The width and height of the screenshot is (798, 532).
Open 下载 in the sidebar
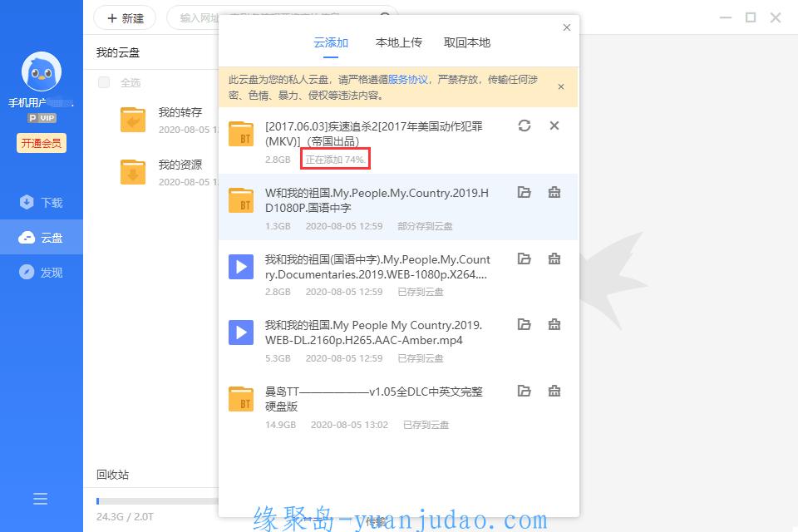[x=42, y=203]
